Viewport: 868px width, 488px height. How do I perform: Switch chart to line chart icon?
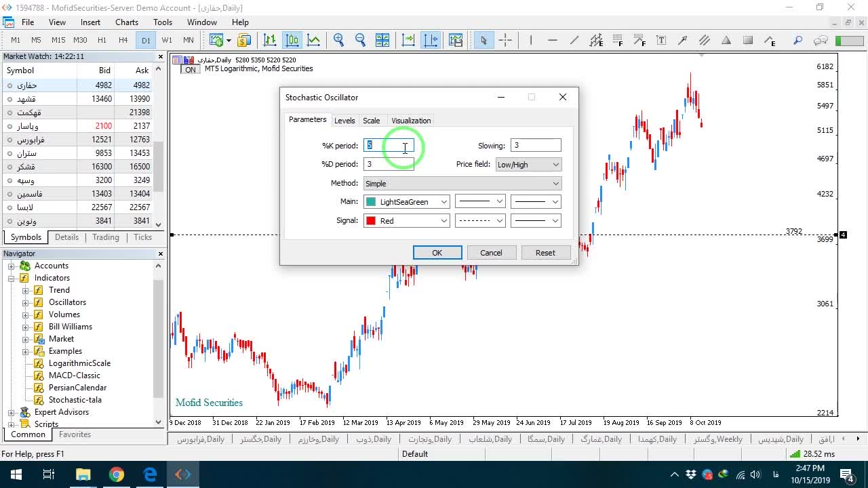click(x=313, y=40)
